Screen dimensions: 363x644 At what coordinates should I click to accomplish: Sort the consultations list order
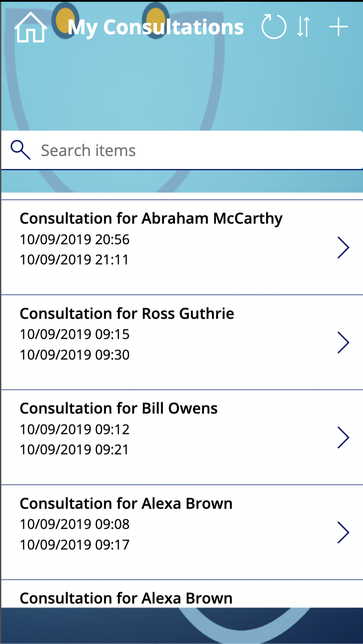coord(303,27)
